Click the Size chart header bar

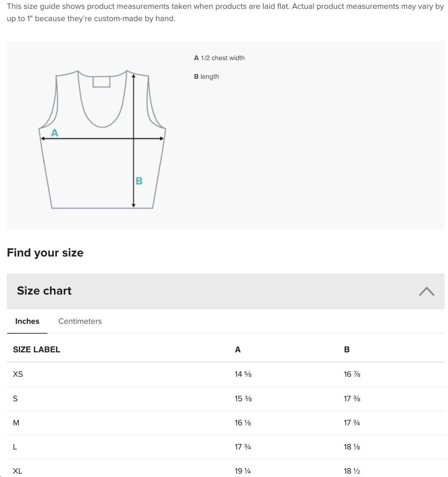[44, 291]
